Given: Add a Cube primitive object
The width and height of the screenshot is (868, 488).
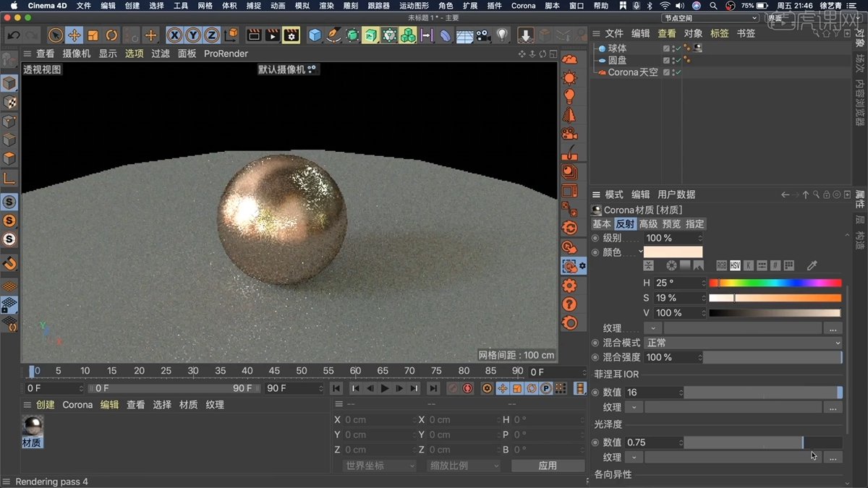Looking at the screenshot, I should (315, 35).
